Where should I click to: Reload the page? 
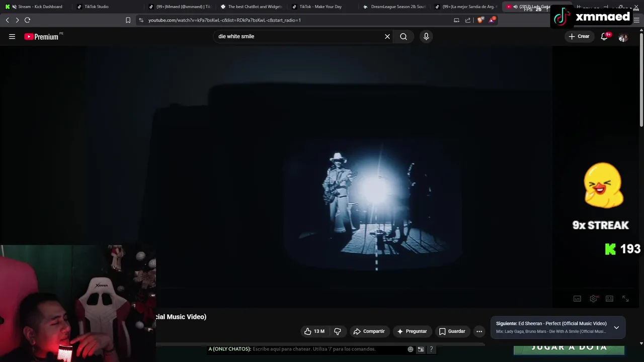tap(27, 20)
